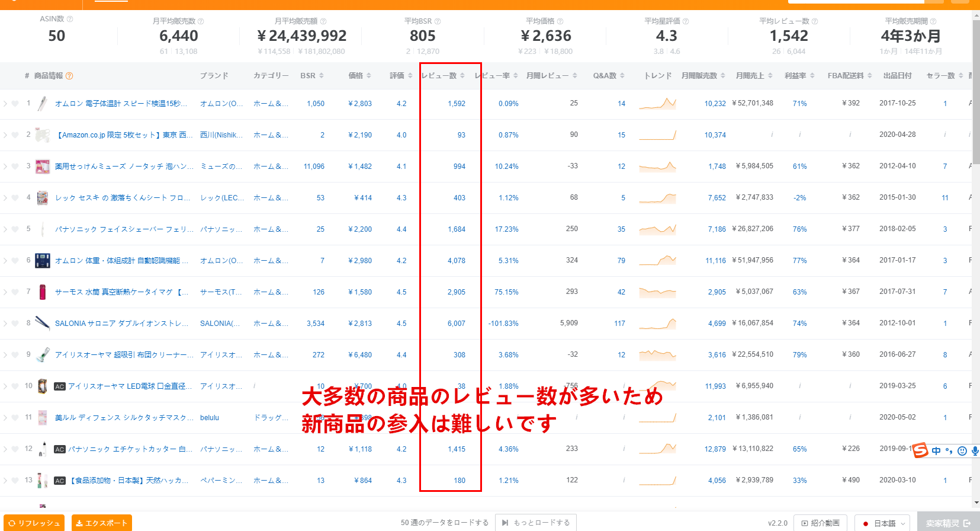Sort the table by 月間販売数 header

pos(703,76)
